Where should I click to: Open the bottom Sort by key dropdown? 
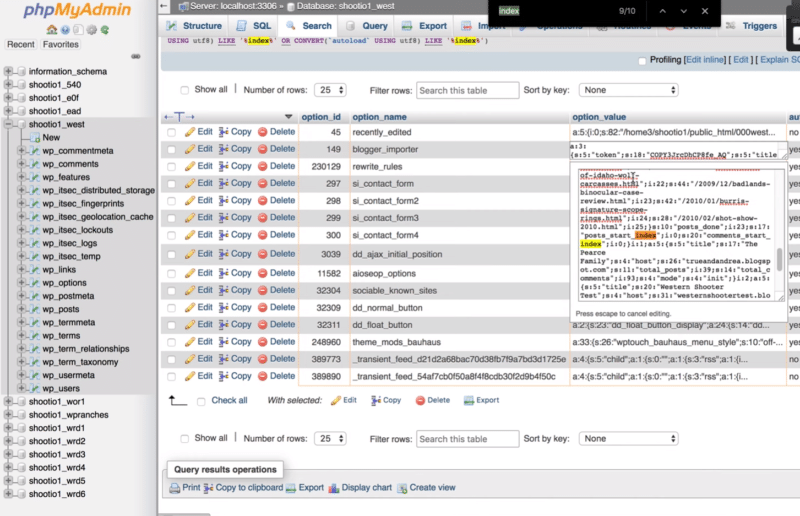[629, 438]
